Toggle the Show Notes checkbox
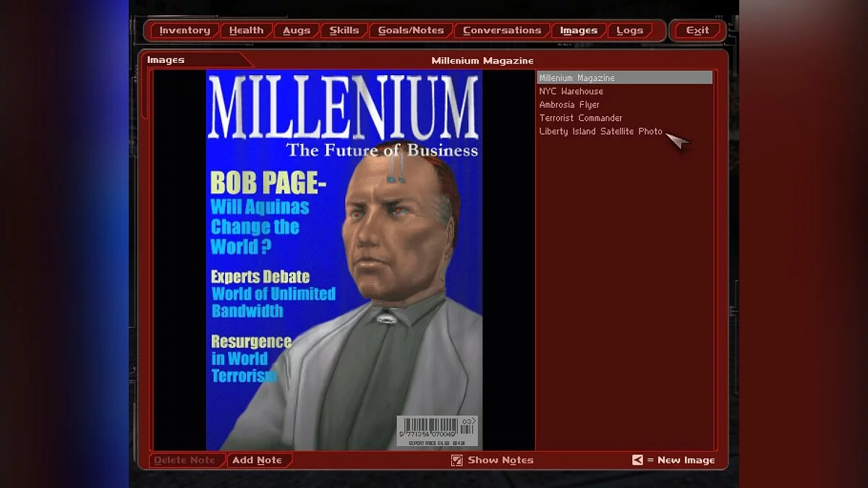 click(456, 460)
